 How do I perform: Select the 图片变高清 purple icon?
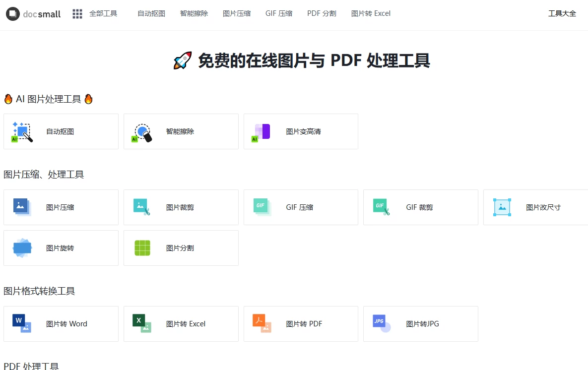pyautogui.click(x=262, y=132)
